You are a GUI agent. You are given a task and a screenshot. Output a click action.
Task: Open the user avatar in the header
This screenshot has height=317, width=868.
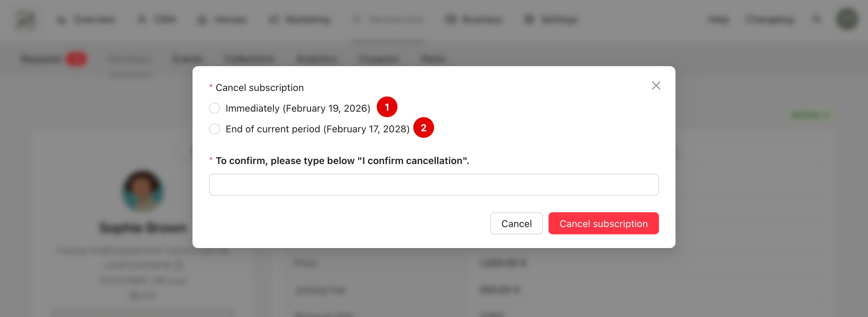(x=847, y=19)
